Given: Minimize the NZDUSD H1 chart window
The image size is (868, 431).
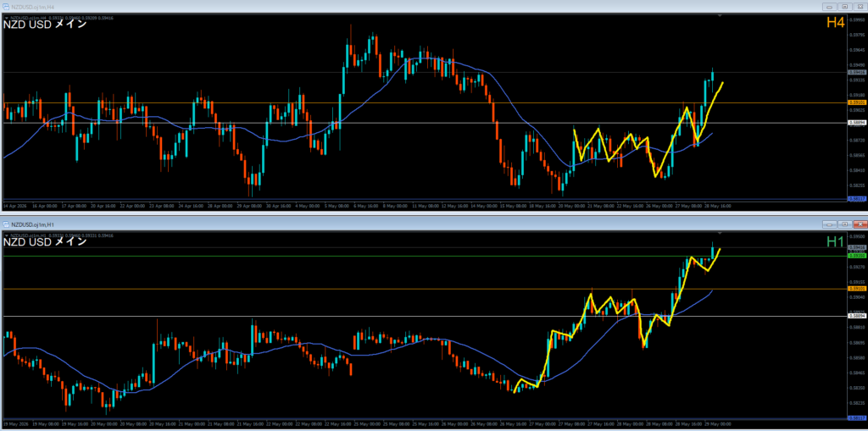Looking at the screenshot, I should [830, 224].
